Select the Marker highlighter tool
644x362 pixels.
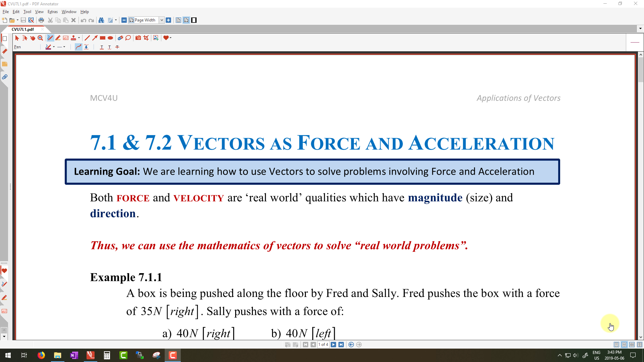click(58, 38)
